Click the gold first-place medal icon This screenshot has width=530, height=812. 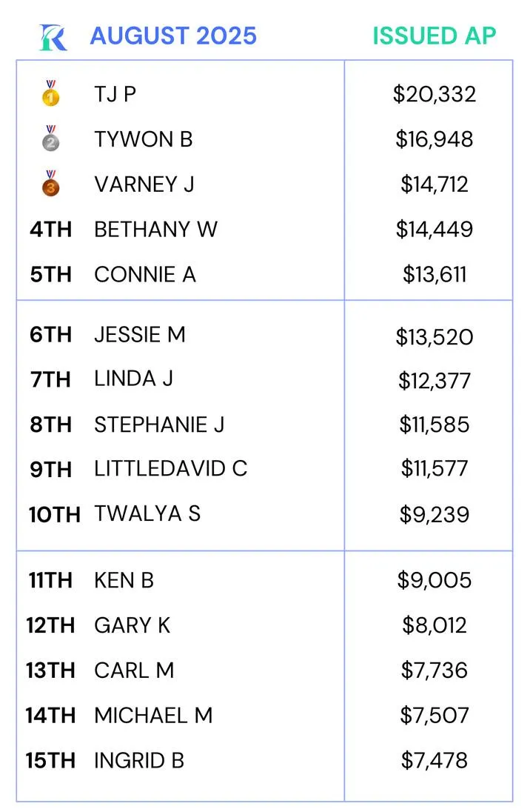click(x=51, y=93)
